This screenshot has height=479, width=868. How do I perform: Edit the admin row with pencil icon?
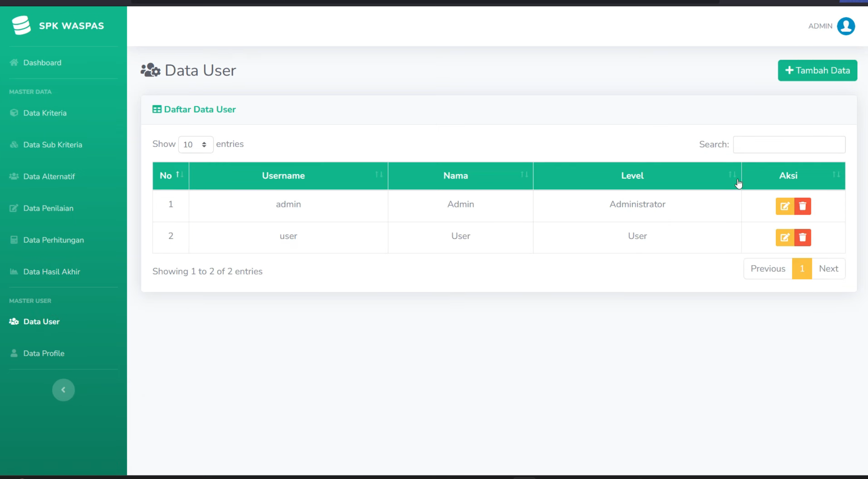click(x=785, y=206)
